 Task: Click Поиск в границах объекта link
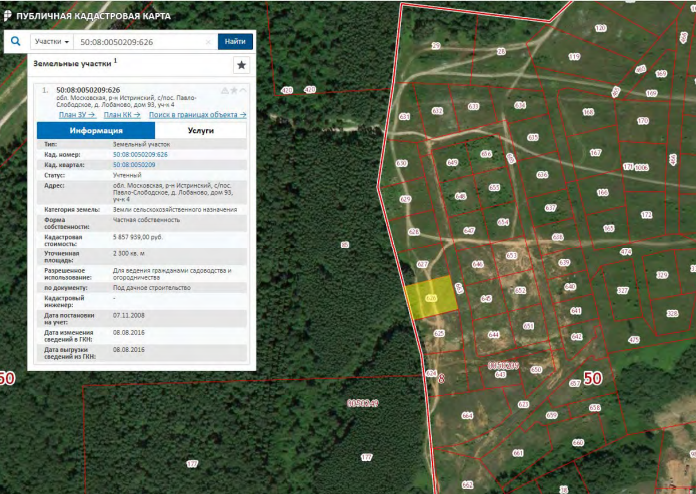pos(197,115)
